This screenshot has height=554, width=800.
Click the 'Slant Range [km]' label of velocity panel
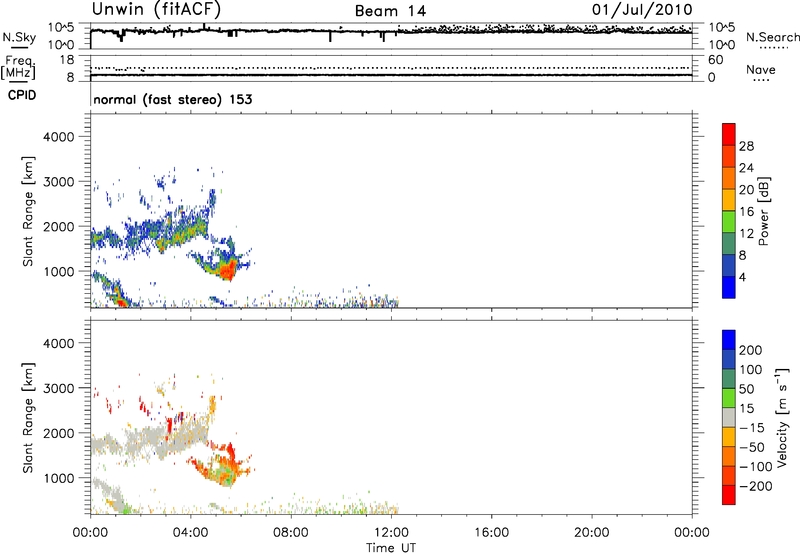[28, 417]
